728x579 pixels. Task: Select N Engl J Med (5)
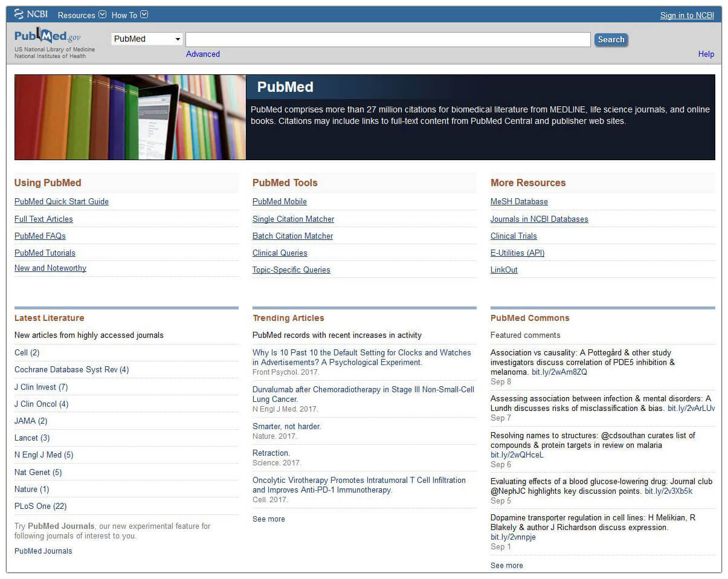tap(43, 455)
